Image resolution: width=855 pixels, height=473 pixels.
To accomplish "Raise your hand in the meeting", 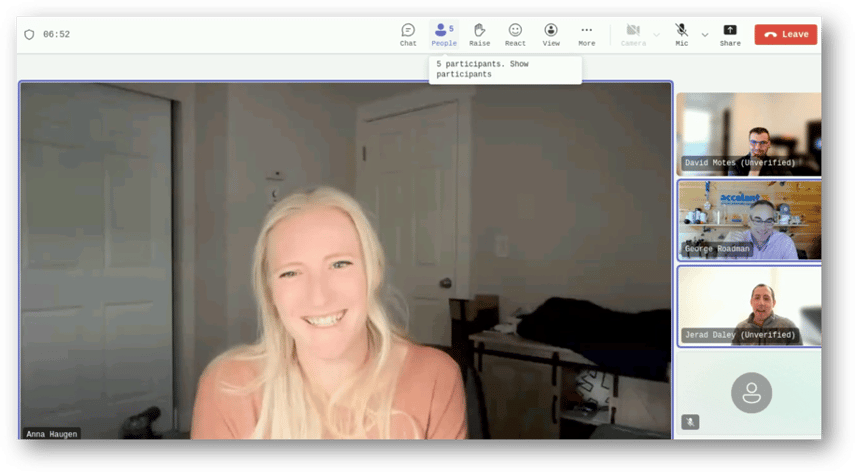I will 479,35.
